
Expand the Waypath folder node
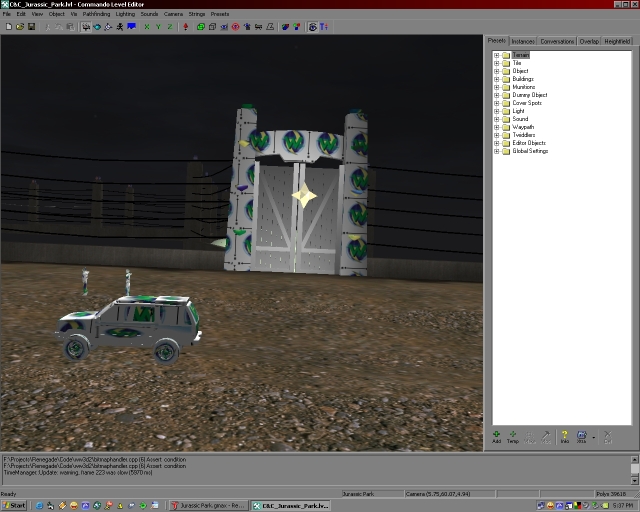point(496,127)
